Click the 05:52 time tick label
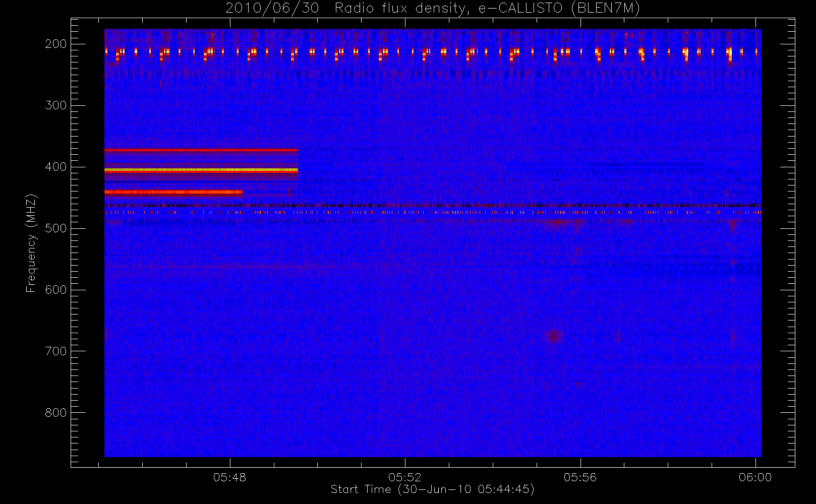This screenshot has width=816, height=504. coord(404,477)
